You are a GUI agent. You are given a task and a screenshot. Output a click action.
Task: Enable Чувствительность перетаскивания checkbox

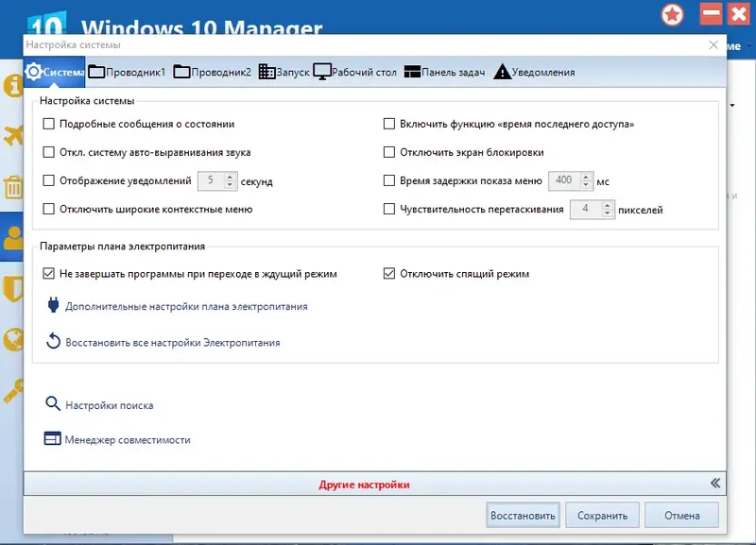pos(389,209)
